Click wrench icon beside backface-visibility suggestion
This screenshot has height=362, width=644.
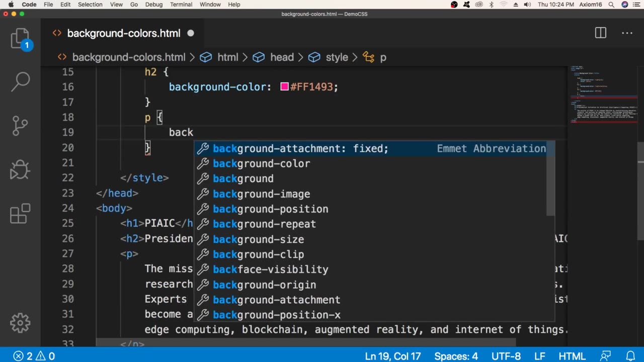pyautogui.click(x=203, y=269)
